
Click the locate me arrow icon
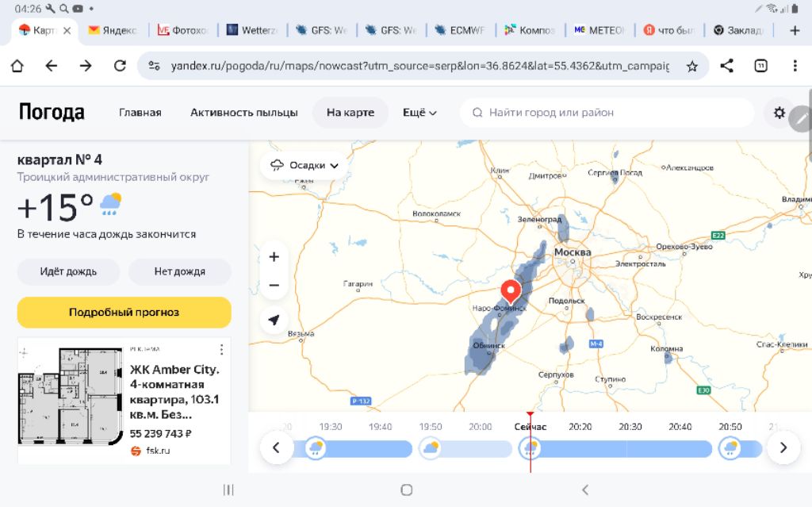coord(274,320)
